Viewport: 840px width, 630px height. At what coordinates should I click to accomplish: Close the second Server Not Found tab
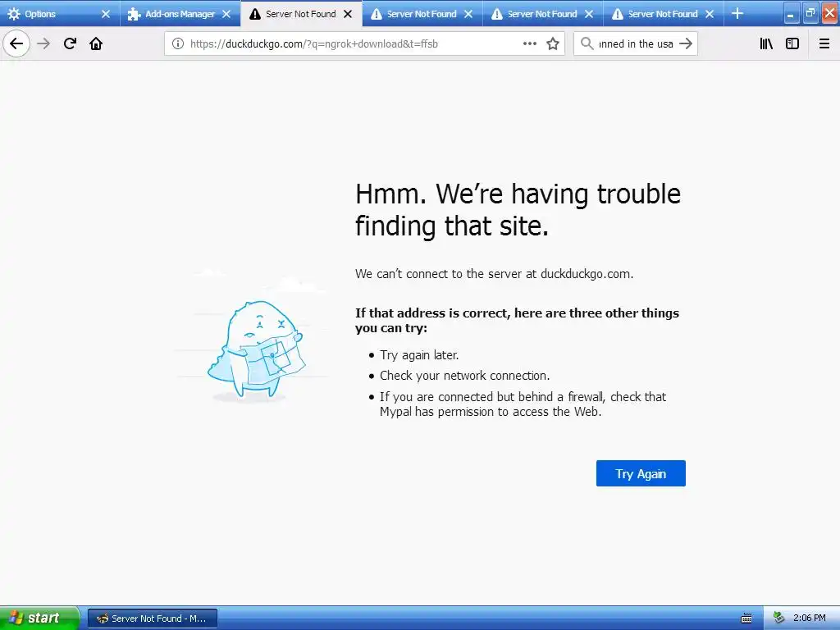[x=468, y=14]
